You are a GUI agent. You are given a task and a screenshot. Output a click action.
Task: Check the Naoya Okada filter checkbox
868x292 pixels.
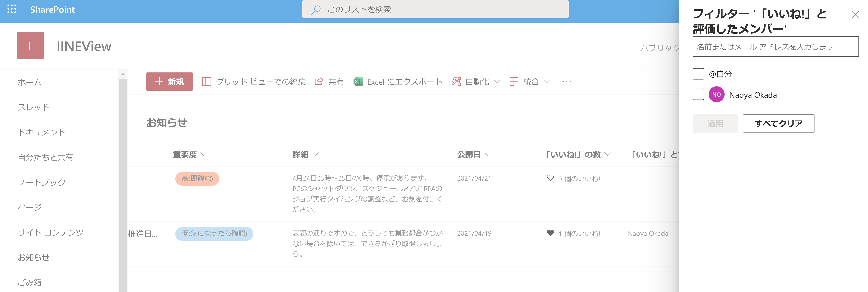tap(698, 95)
